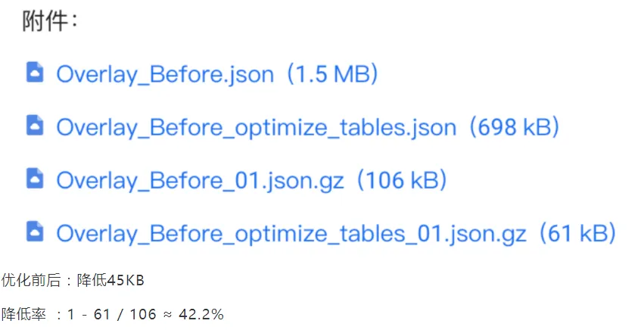Click the (1.5 MB) file size label

[x=332, y=75]
